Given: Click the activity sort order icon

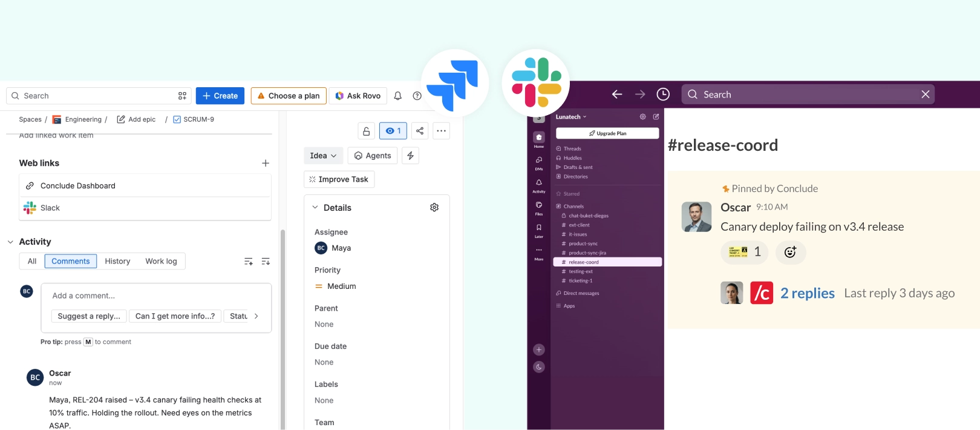Looking at the screenshot, I should 266,261.
